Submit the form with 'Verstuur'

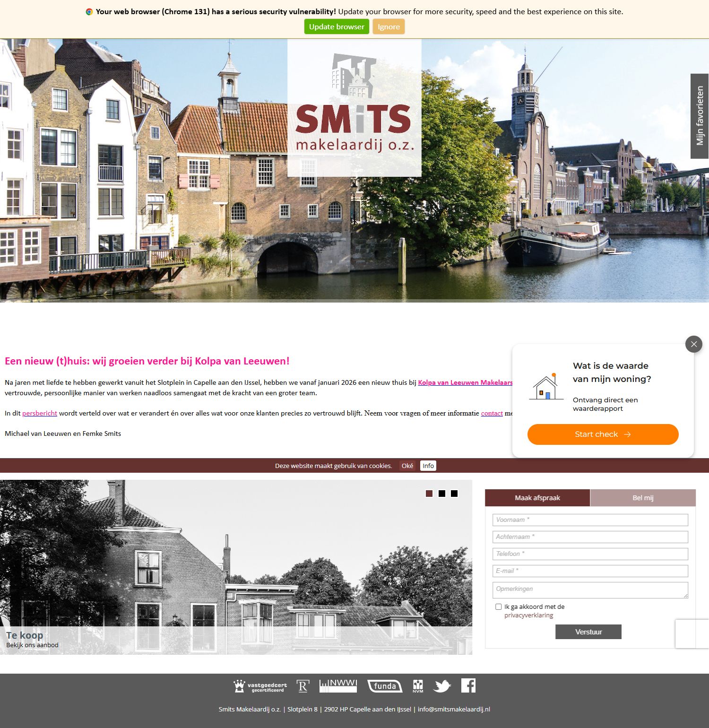coord(588,632)
